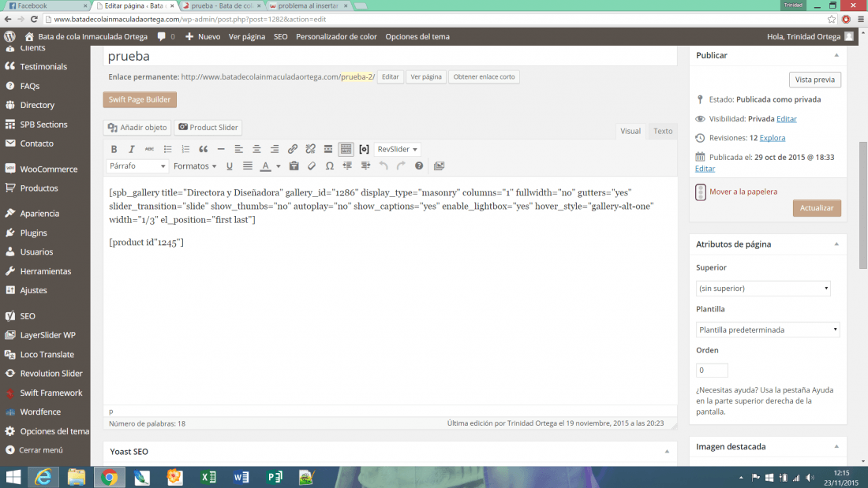Screen dimensions: 868x488
Task: Insert special character omega icon
Action: [329, 166]
